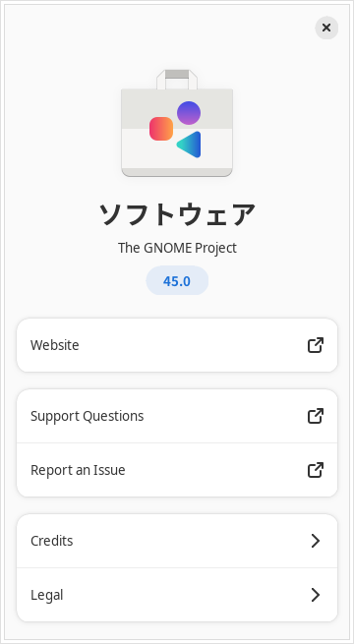Open the Legal page
Viewport: 354px width, 644px height.
click(177, 595)
